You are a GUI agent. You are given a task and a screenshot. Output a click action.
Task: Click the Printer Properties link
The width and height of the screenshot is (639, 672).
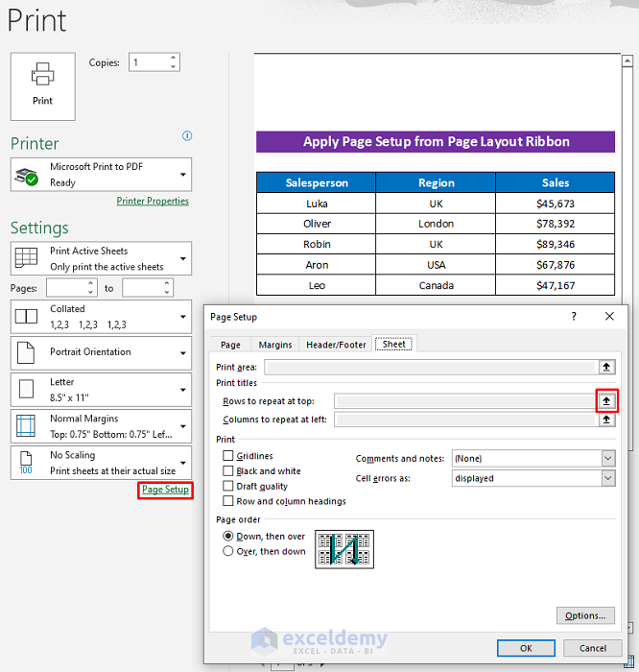(153, 201)
